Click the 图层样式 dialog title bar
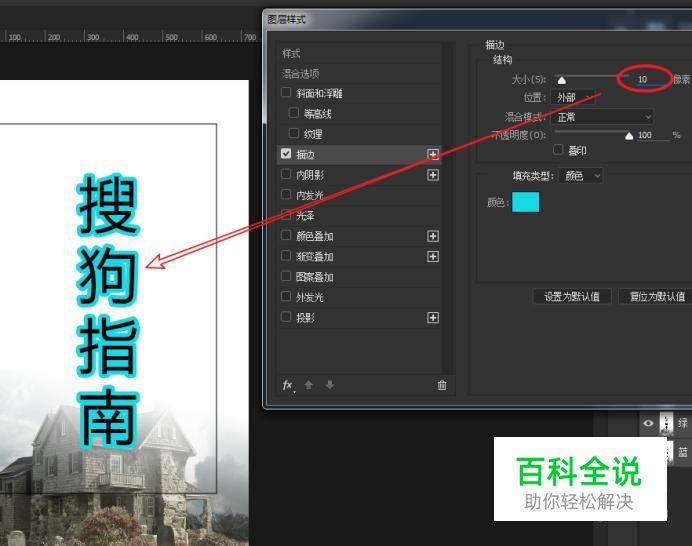Screen dimensions: 692x546 point(478,19)
